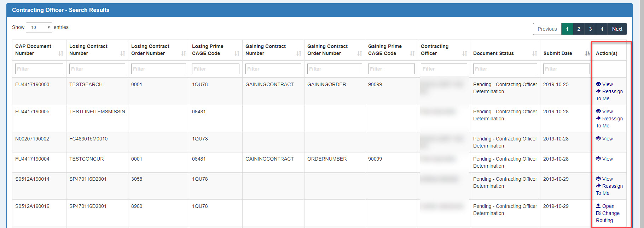This screenshot has height=228, width=644.
Task: Click the Previous page button
Action: point(547,29)
